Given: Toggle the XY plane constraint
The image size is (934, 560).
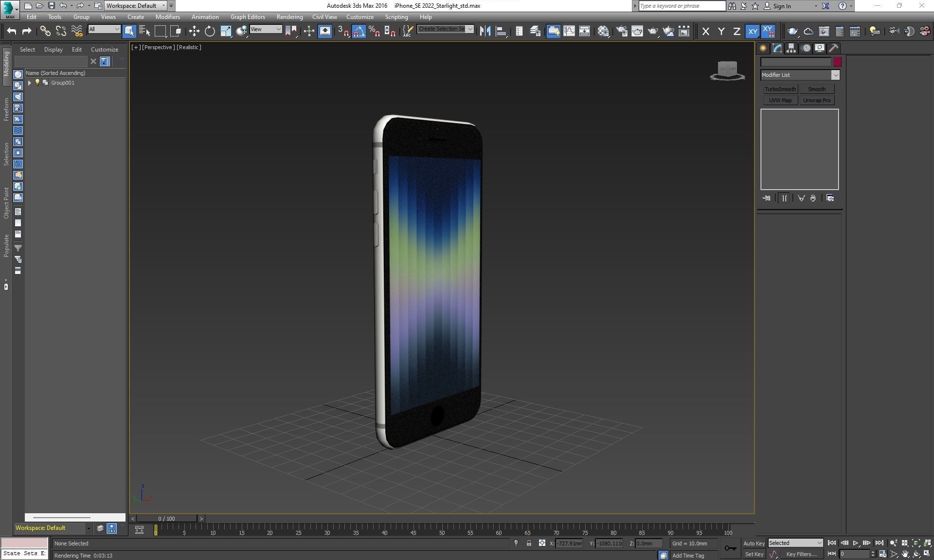Looking at the screenshot, I should pyautogui.click(x=753, y=31).
